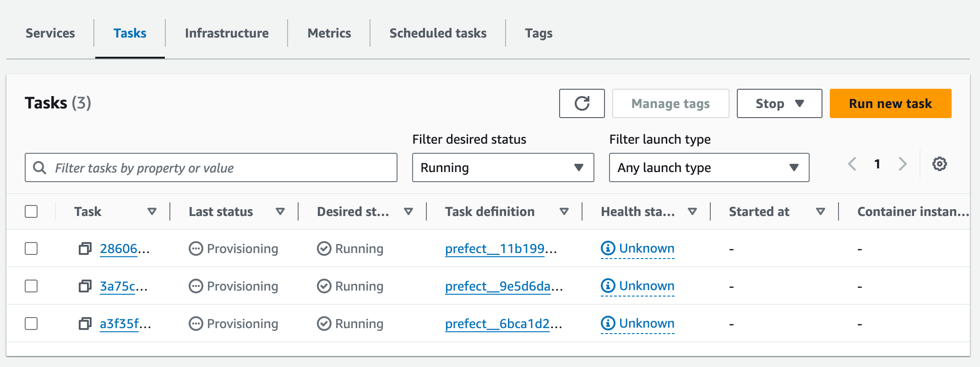
Task: Click copy icon next to task 28606
Action: [x=85, y=248]
